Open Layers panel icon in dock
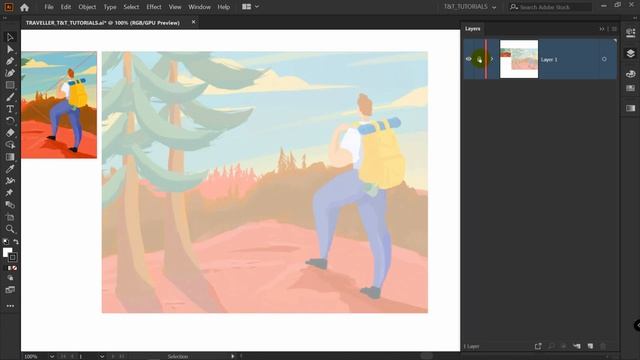640x360 pixels. pos(631,53)
